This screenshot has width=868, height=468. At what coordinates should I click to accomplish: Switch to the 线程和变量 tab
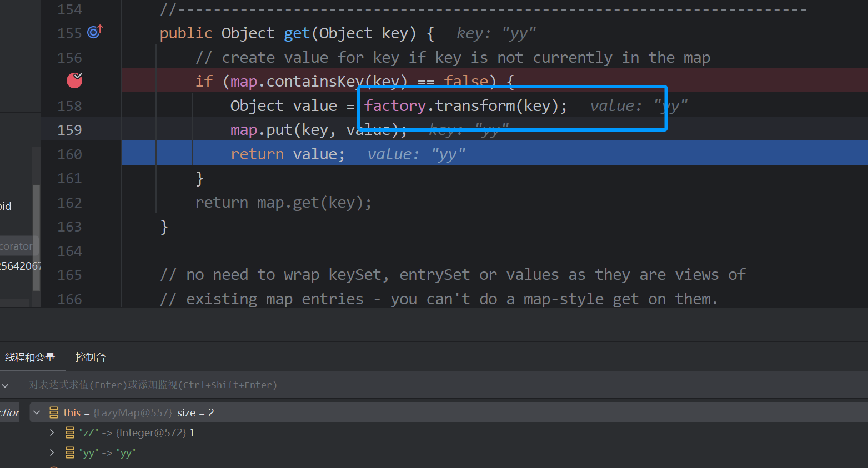pos(30,358)
